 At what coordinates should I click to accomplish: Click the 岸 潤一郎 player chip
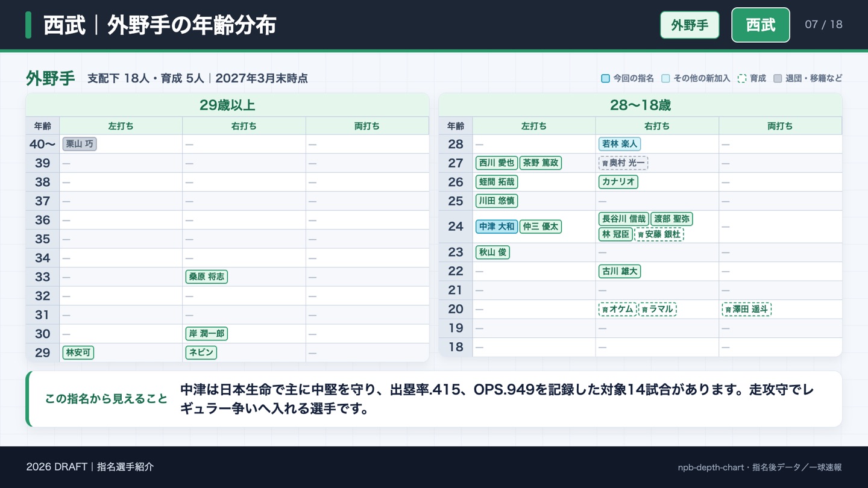click(207, 334)
